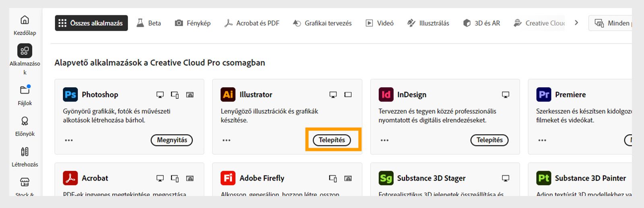Switch to the Acrobat és PDF tab
Screen dimensions: 644x208
pyautogui.click(x=252, y=23)
